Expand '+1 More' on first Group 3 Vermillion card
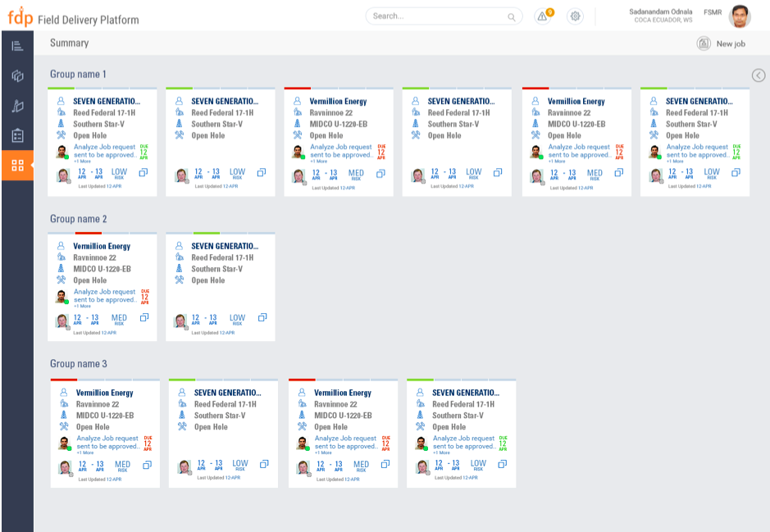The width and height of the screenshot is (770, 532). pyautogui.click(x=85, y=452)
